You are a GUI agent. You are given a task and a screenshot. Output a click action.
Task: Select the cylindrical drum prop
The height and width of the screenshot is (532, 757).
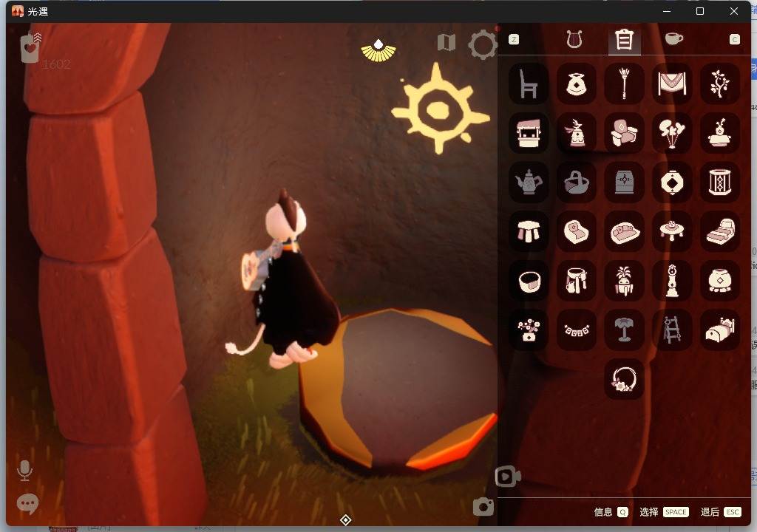(x=720, y=182)
